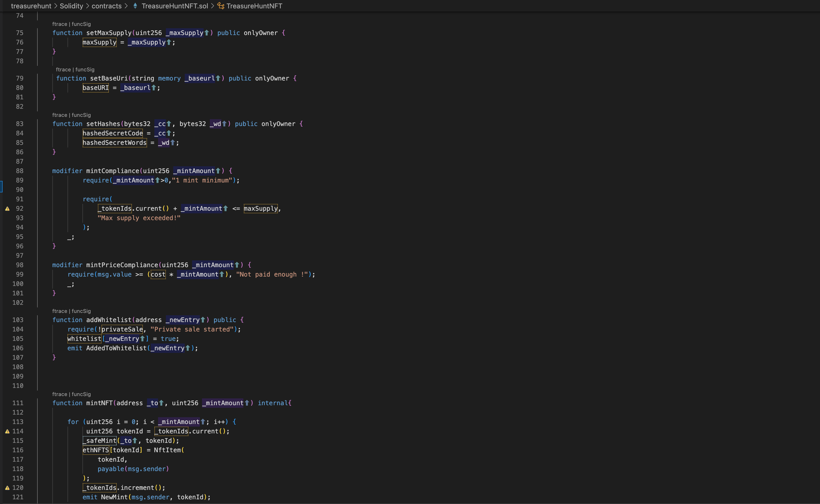Screen dimensions: 820x504
Task: Click arrow icon after _maxSupply on line 75
Action: 206,33
